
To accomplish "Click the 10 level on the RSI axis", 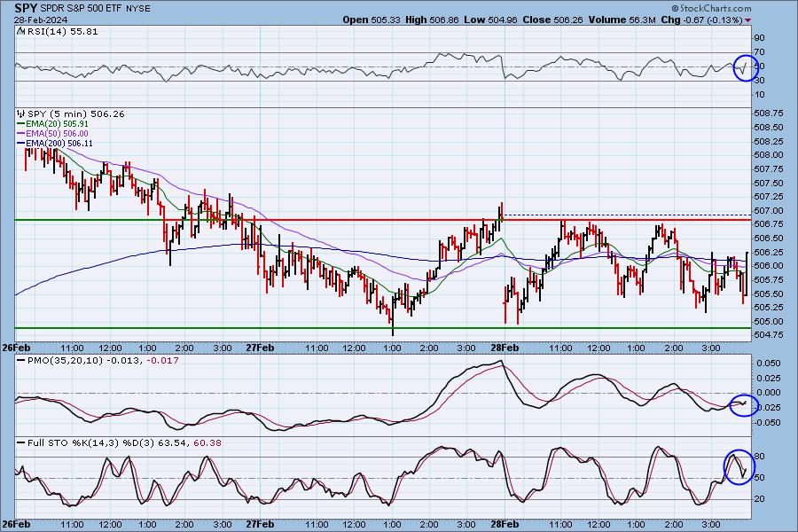I will (x=759, y=95).
